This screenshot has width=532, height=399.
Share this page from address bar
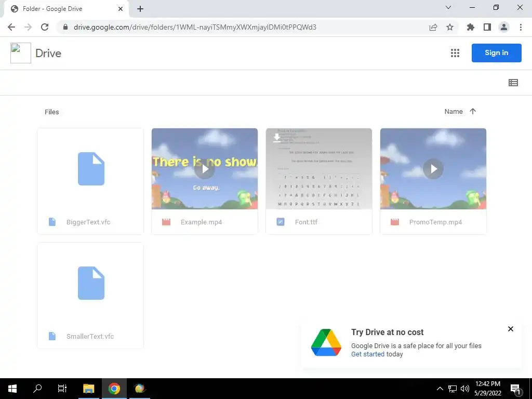click(433, 27)
